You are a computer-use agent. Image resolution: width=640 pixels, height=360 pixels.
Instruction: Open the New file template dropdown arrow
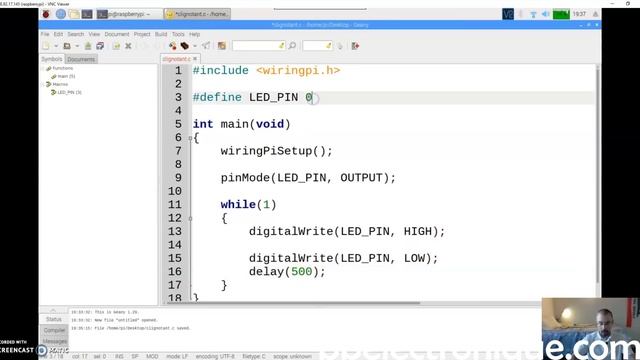(x=56, y=46)
